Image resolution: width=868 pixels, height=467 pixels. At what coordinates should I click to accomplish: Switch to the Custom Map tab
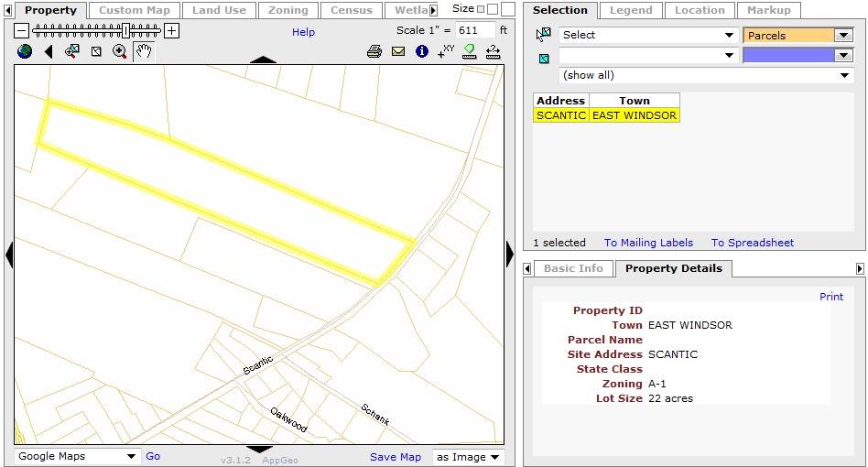click(x=135, y=10)
